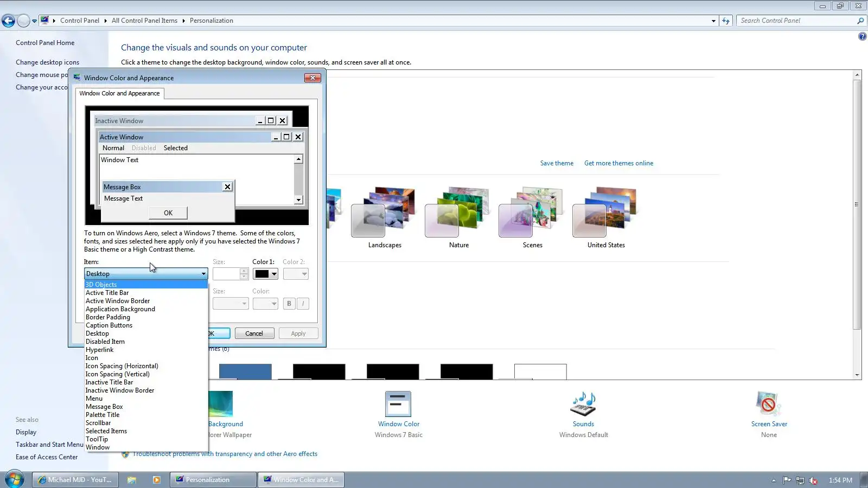868x488 pixels.
Task: Open Get more themes online link
Action: (618, 163)
